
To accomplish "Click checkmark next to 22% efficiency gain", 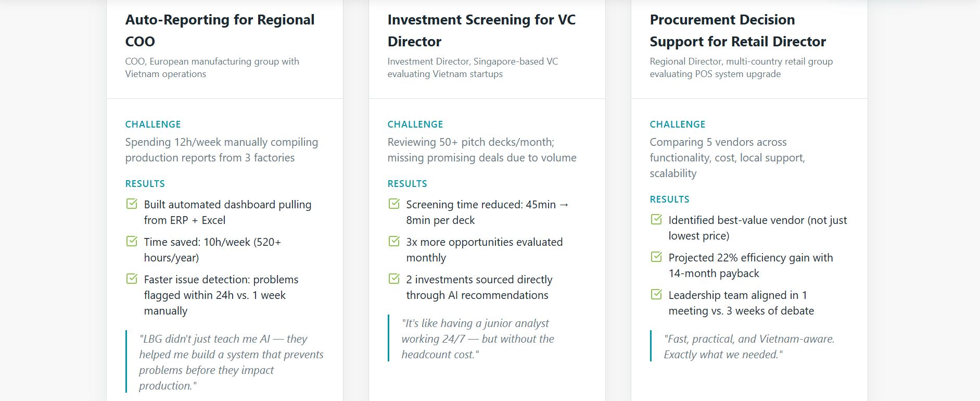I will tap(656, 257).
